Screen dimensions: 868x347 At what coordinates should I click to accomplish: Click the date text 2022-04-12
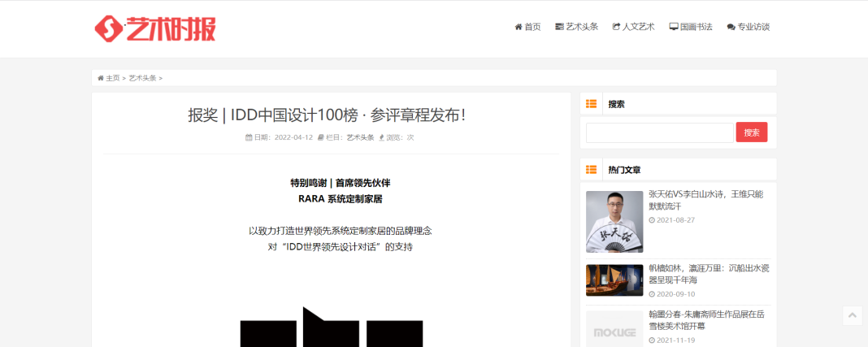294,137
